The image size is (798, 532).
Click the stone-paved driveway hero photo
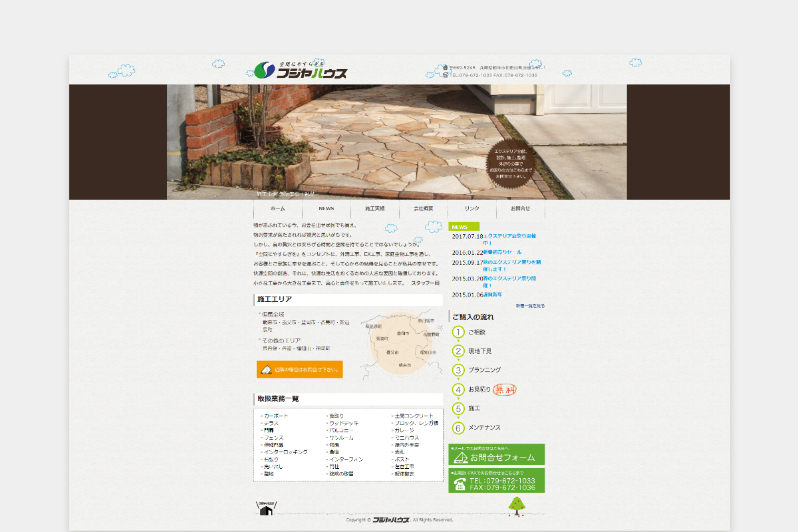pyautogui.click(x=397, y=142)
